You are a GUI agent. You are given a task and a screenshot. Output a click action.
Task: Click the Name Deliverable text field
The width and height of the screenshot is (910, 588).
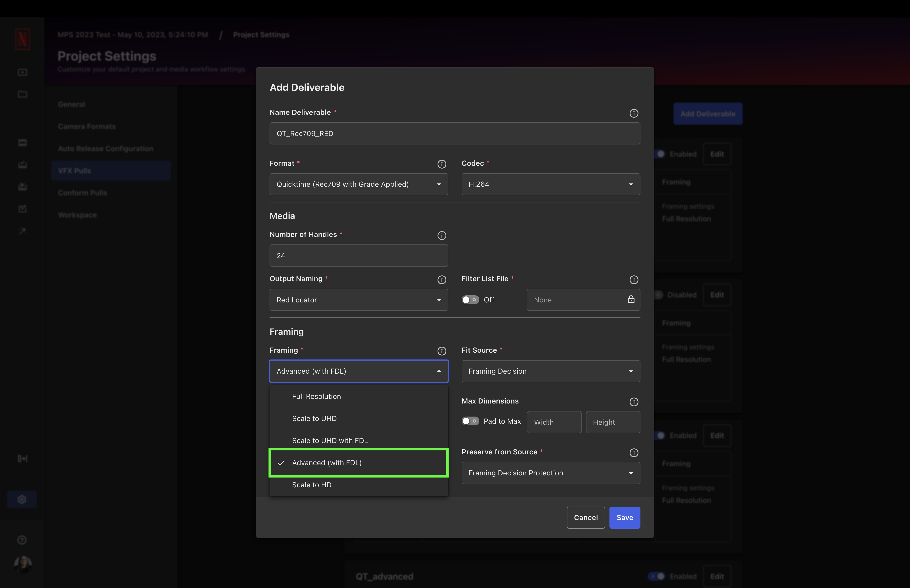tap(454, 133)
